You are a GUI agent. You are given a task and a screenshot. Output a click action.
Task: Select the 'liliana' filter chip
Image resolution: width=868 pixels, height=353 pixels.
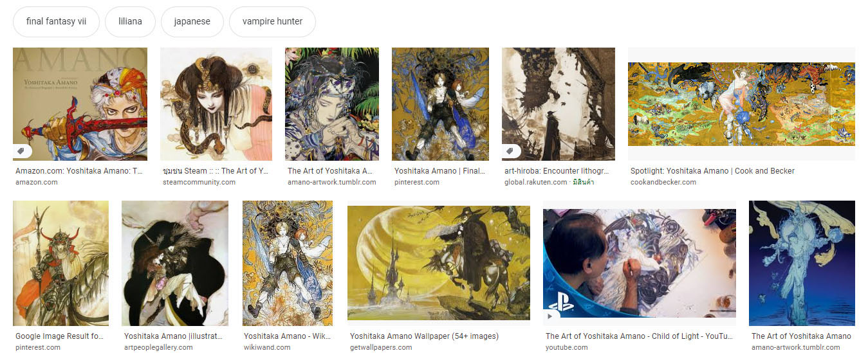(130, 21)
